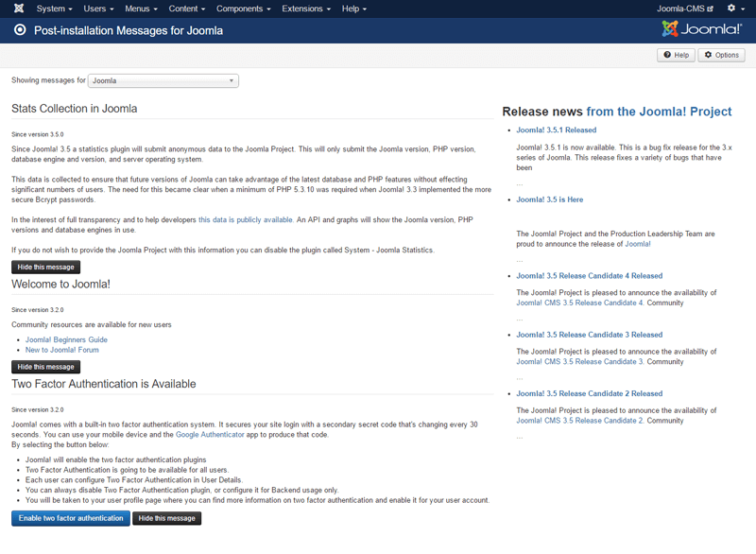
Task: Open the Extensions menu
Action: [305, 9]
